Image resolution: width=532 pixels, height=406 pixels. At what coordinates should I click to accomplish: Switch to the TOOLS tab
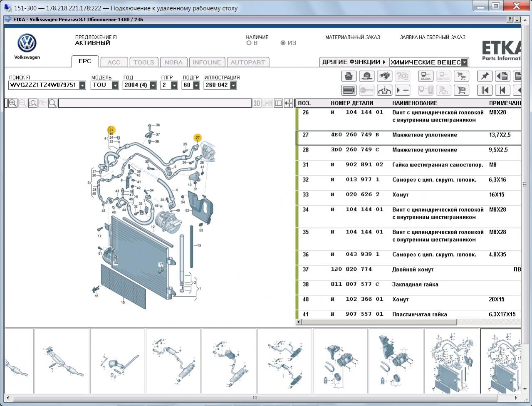(x=144, y=62)
